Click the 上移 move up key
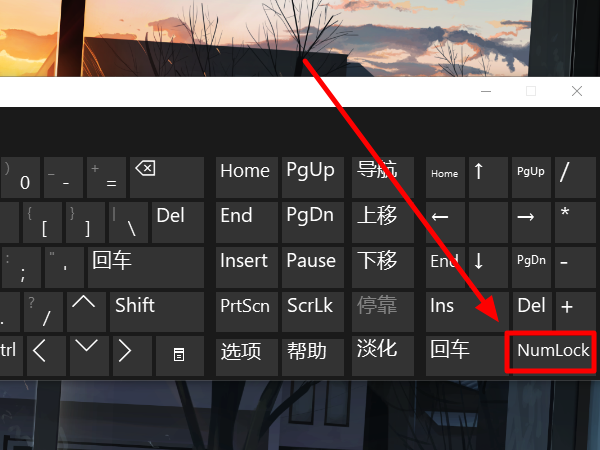 coord(379,217)
